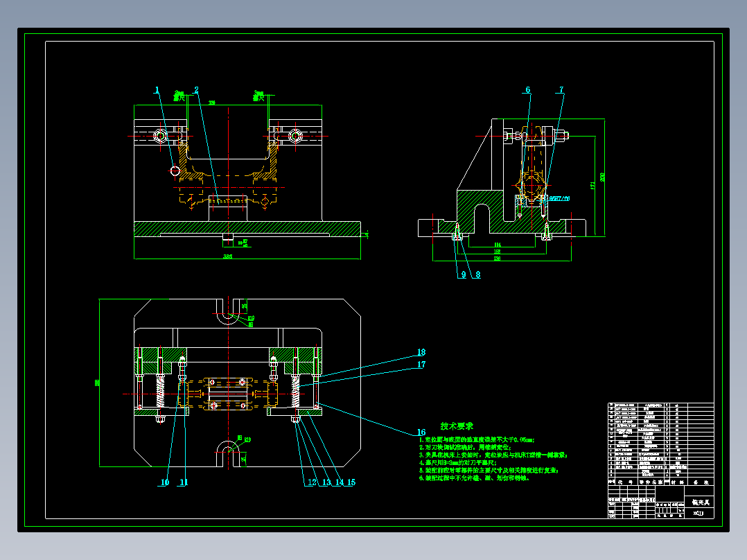Viewport: 747px width, 560px height.
Task: Click the 385 width dimension under front view
Action: [228, 256]
